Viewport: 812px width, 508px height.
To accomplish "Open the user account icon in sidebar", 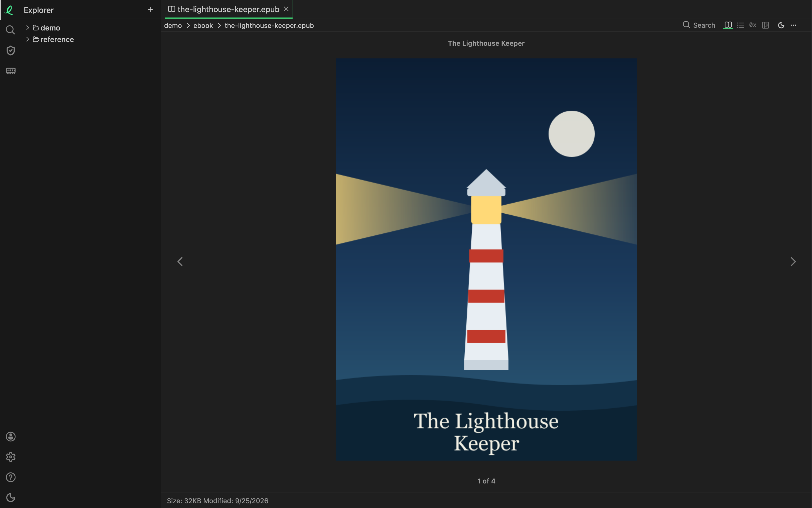I will [10, 436].
